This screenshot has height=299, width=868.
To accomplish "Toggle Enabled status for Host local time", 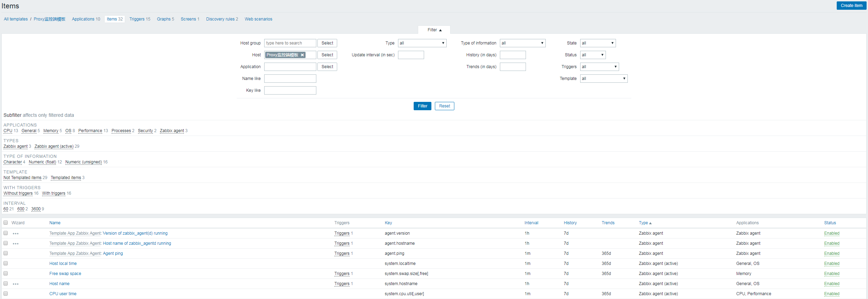I will click(x=832, y=264).
